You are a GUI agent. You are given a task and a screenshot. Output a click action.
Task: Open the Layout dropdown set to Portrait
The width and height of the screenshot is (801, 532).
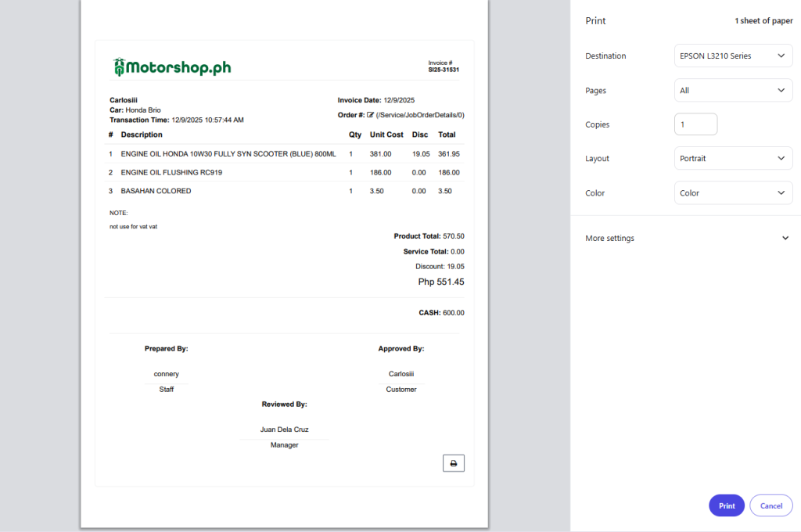click(733, 159)
